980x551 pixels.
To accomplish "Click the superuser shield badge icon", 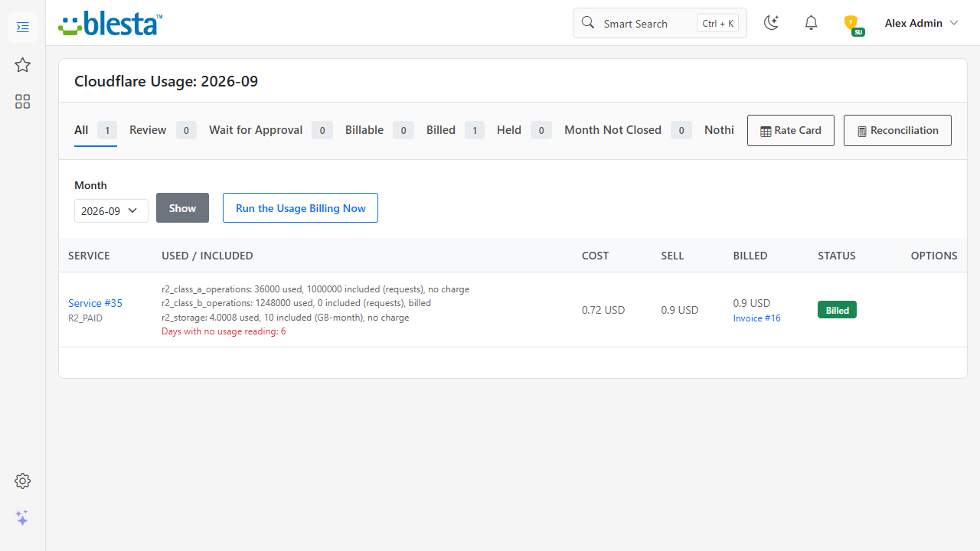I will point(853,24).
